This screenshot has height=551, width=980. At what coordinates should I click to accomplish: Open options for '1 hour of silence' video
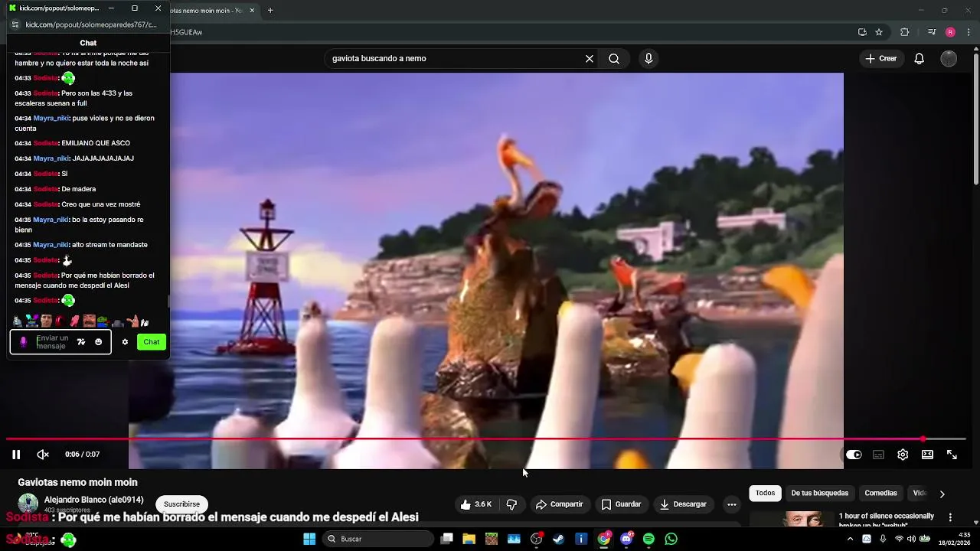pyautogui.click(x=950, y=518)
